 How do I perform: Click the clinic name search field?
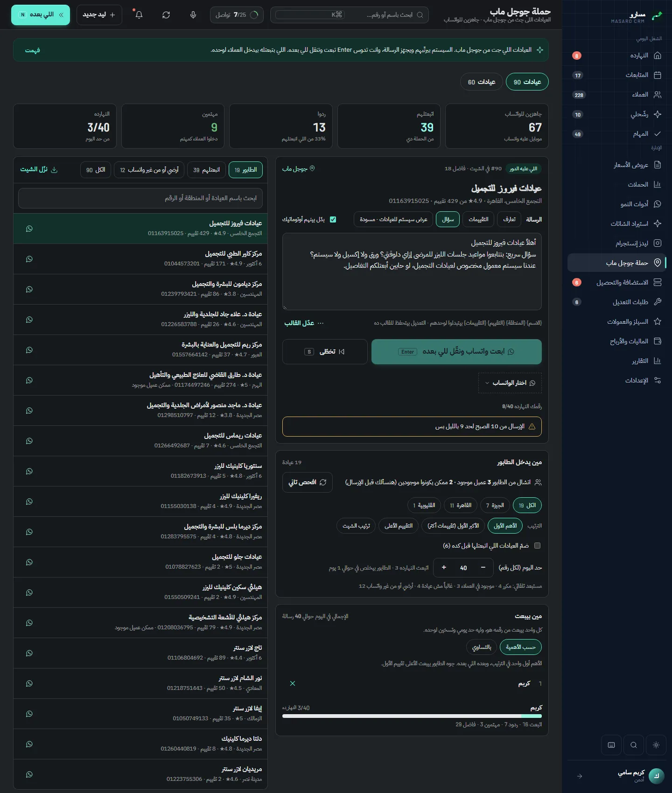tap(140, 198)
